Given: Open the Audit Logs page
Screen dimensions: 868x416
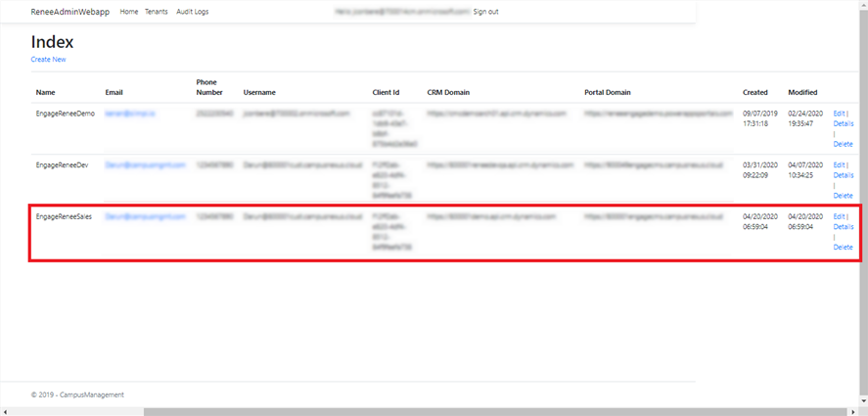Looking at the screenshot, I should (x=193, y=12).
